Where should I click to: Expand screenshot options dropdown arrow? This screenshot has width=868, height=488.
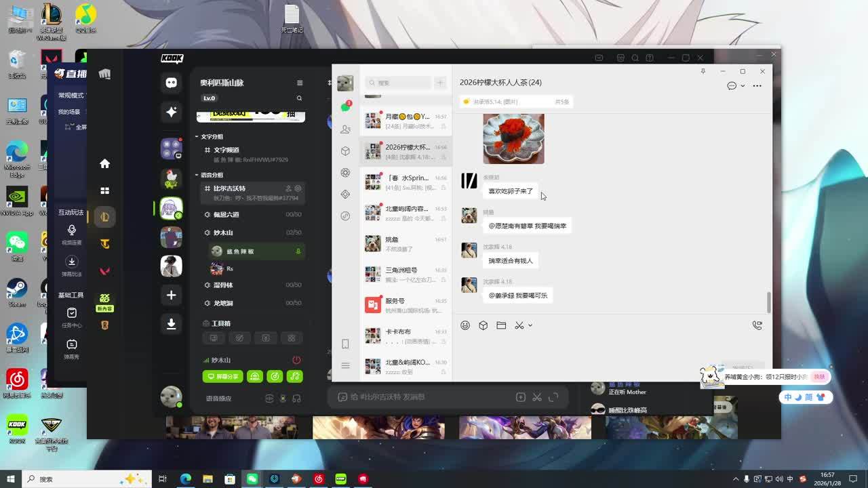(530, 325)
